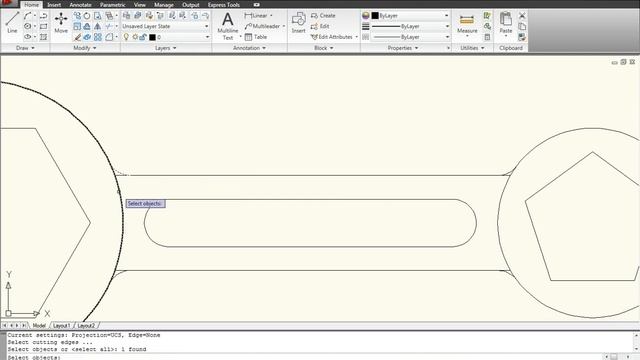Expand the Properties panel
Image resolution: width=640 pixels, height=360 pixels.
tap(403, 48)
